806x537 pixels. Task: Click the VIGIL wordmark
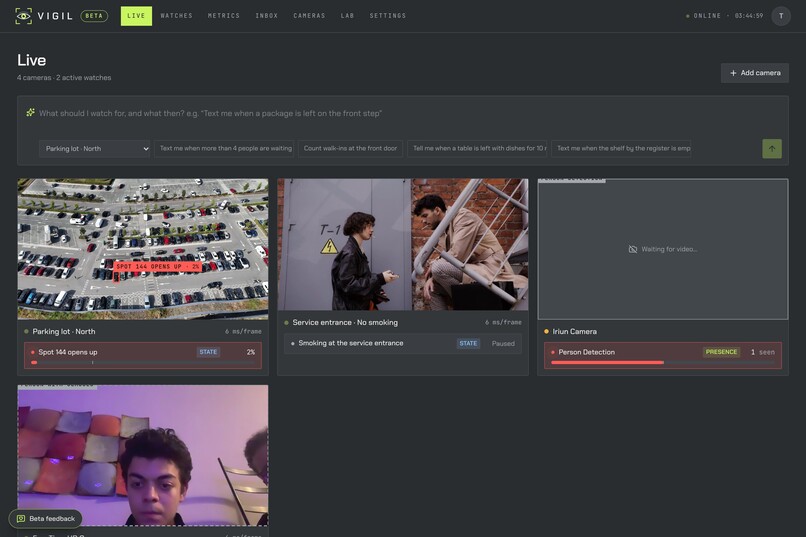(x=55, y=16)
